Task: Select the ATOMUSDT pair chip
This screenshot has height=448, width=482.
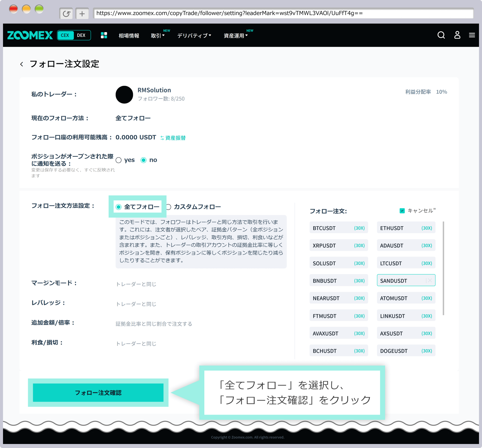Action: 406,298
